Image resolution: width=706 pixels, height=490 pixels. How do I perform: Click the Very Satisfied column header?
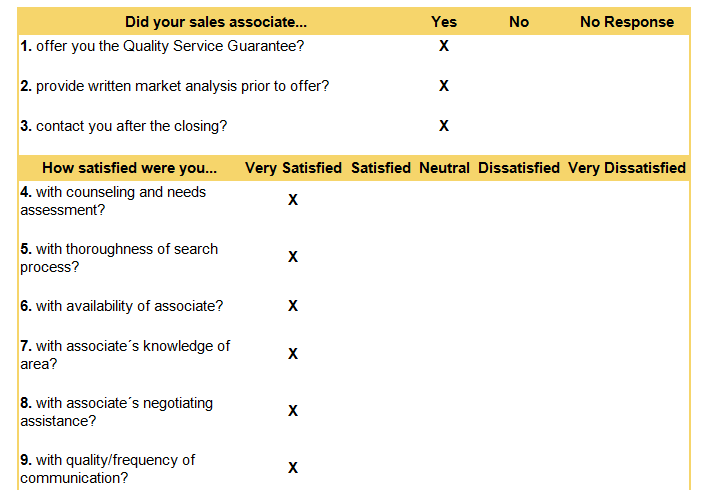click(x=293, y=168)
